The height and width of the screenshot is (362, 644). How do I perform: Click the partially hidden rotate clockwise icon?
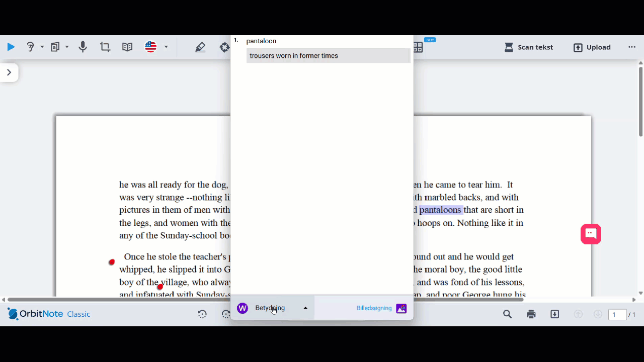(226, 314)
